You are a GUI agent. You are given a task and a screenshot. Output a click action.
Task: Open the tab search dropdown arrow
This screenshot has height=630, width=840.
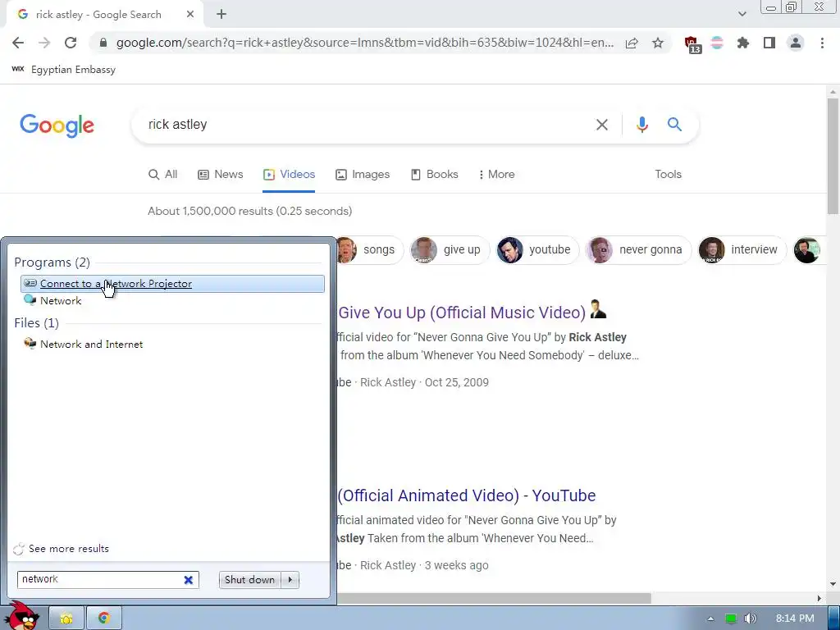pos(742,15)
